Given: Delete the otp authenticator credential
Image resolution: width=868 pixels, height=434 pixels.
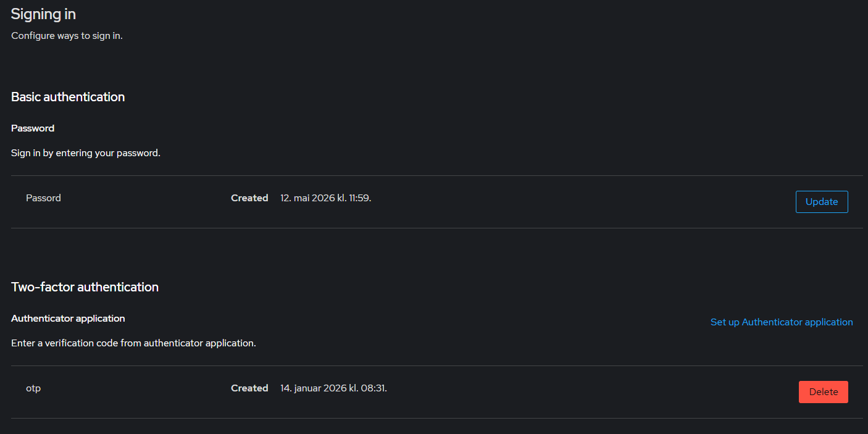Looking at the screenshot, I should point(823,392).
